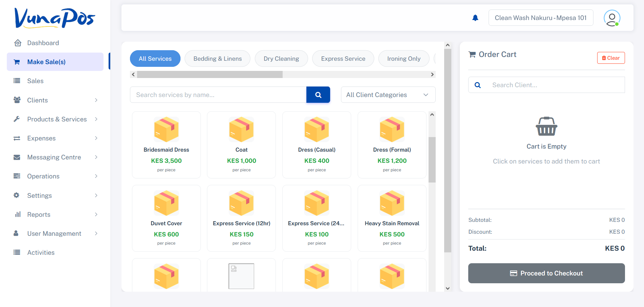This screenshot has width=644, height=307.
Task: Click the services panel outer scrollbar thumb
Action: click(448, 151)
